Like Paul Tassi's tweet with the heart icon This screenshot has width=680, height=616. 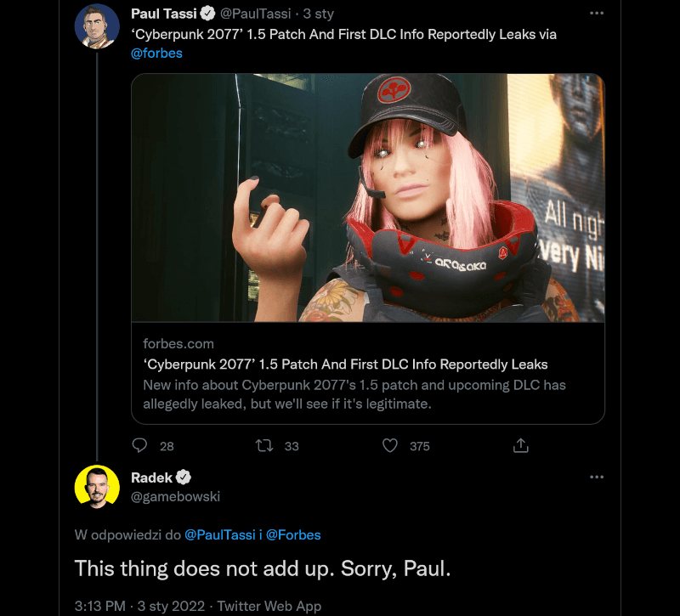click(x=390, y=445)
